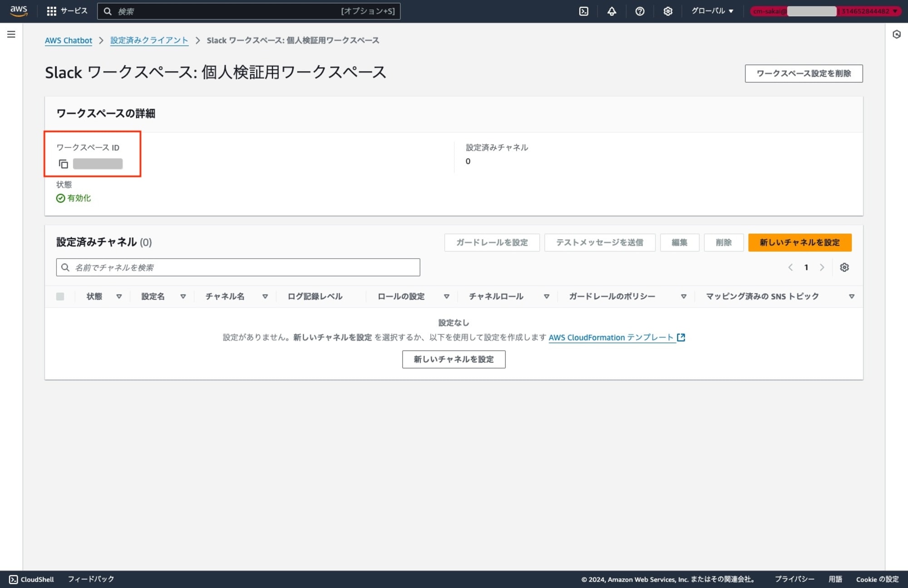The height and width of the screenshot is (588, 908).
Task: Click AWS Chatbot breadcrumb link
Action: coord(69,40)
